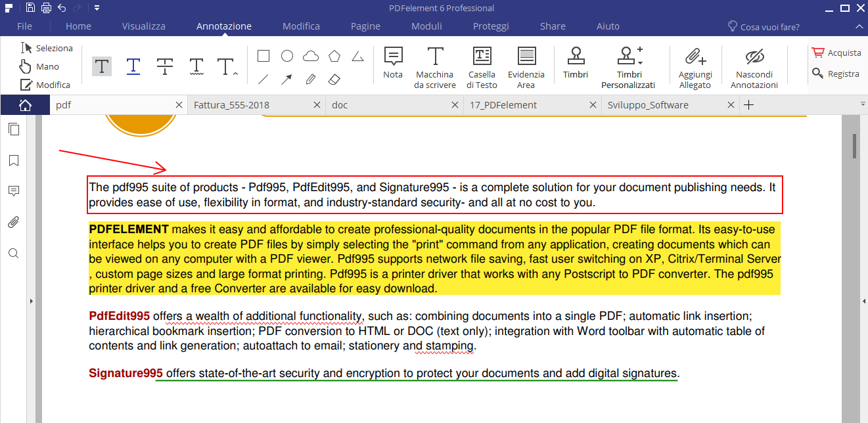868x423 pixels.
Task: Select the caret insert text tool
Action: click(227, 66)
